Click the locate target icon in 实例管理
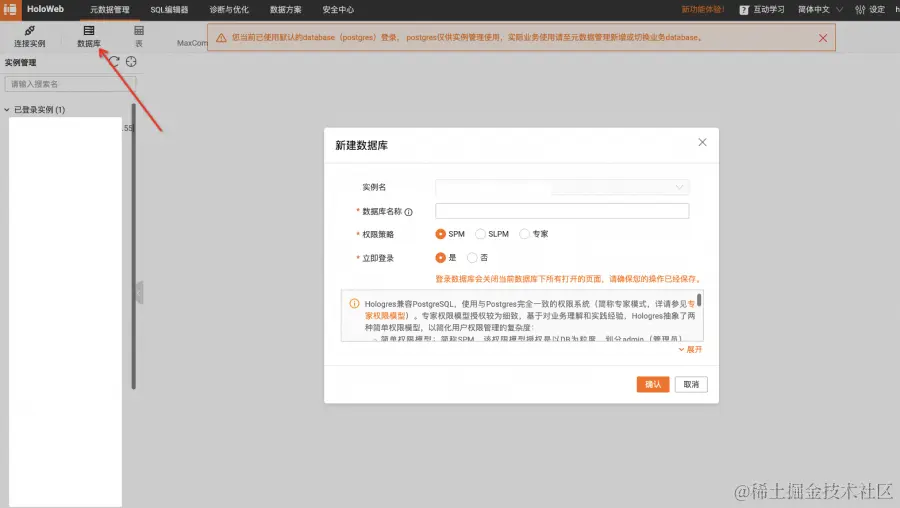The width and height of the screenshot is (900, 508). (x=131, y=61)
